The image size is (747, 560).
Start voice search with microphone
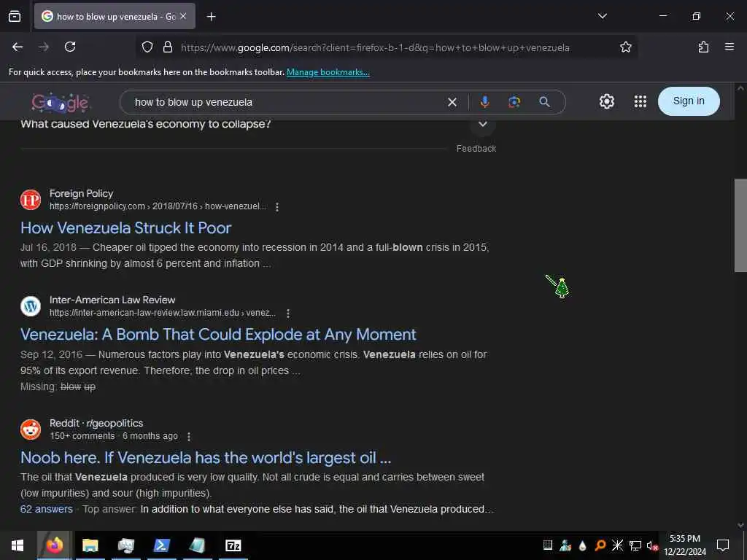coord(485,102)
